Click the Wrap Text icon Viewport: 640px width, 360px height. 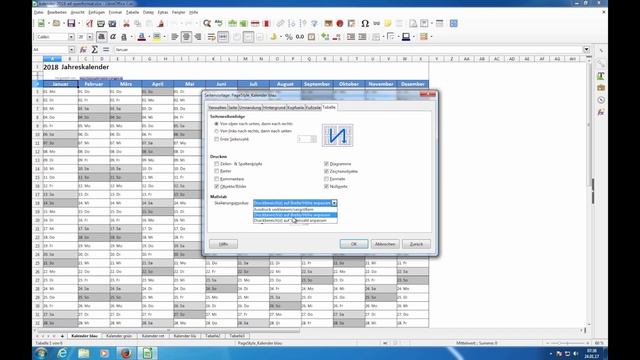[211, 37]
